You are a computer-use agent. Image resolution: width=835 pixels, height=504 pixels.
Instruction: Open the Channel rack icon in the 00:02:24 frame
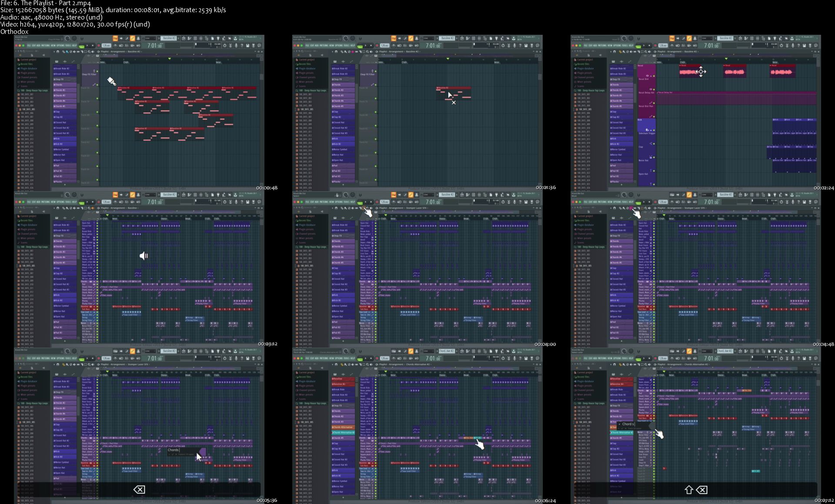coord(752,38)
